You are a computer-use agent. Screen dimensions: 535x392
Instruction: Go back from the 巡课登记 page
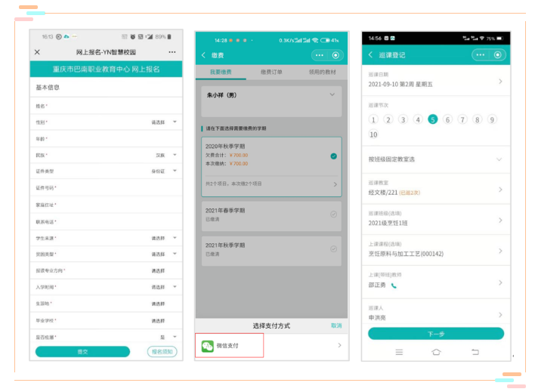point(370,55)
